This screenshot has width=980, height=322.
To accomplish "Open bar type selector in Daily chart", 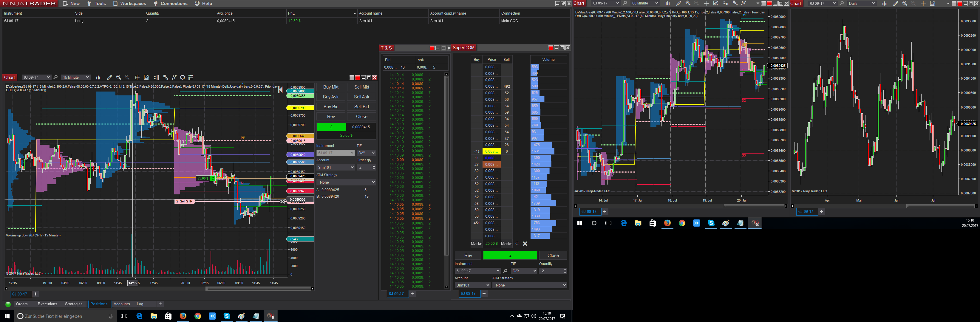I will coord(885,3).
